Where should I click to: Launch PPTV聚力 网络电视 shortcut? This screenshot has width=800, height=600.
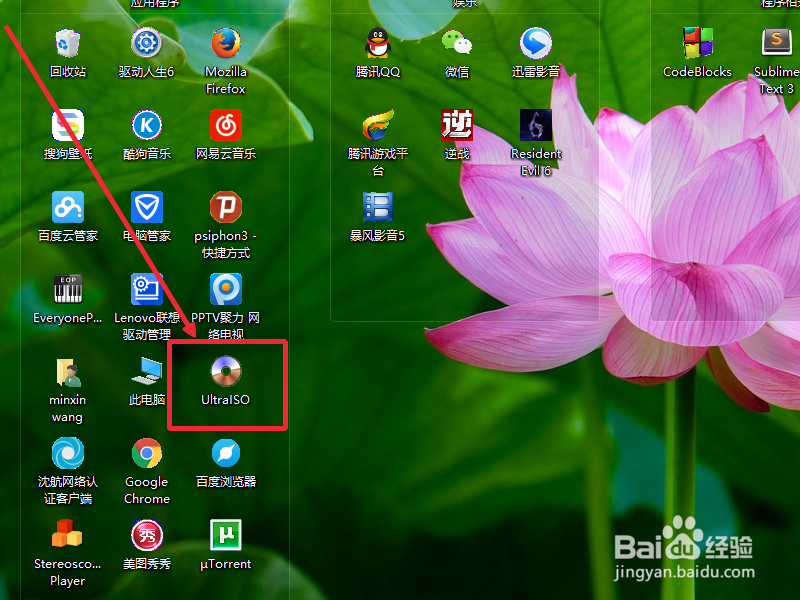(x=226, y=289)
